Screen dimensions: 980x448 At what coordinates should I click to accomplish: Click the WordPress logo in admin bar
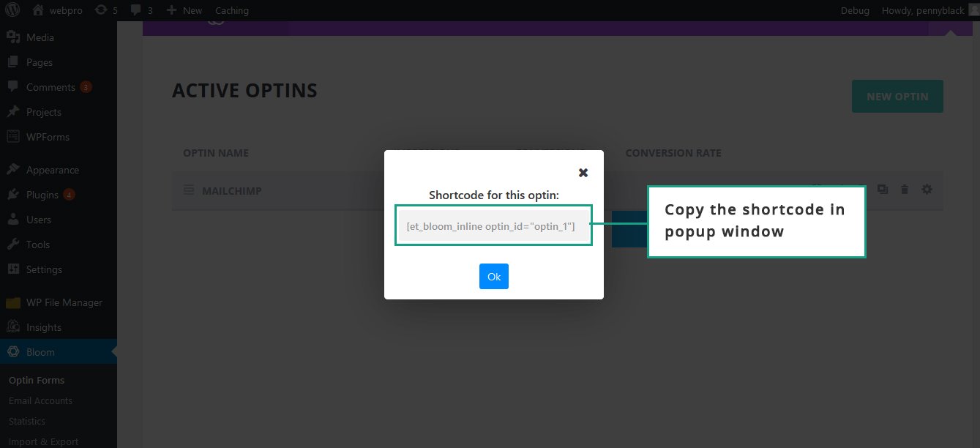14,10
